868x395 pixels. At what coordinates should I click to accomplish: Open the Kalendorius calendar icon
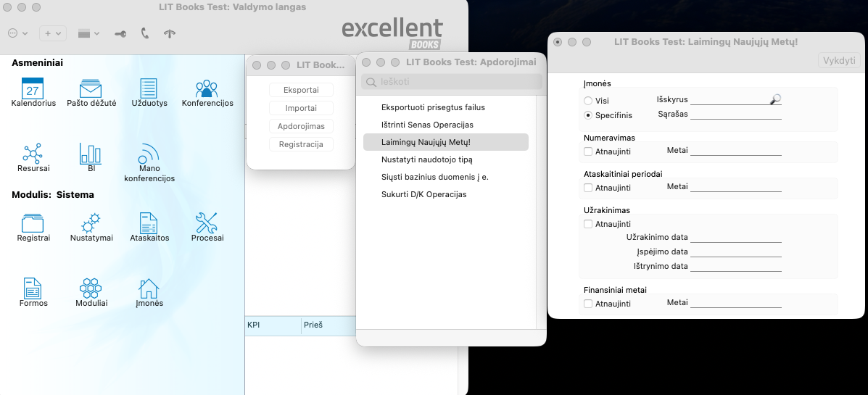tap(33, 88)
